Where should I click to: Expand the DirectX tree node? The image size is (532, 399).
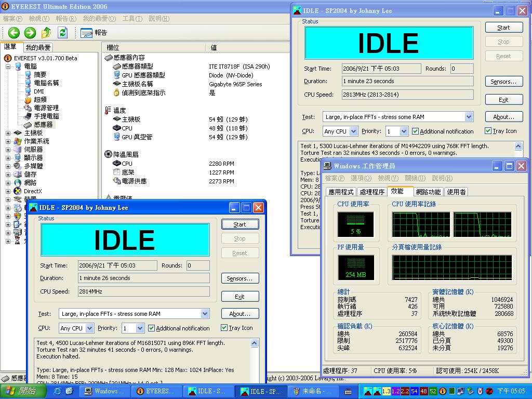pos(8,191)
